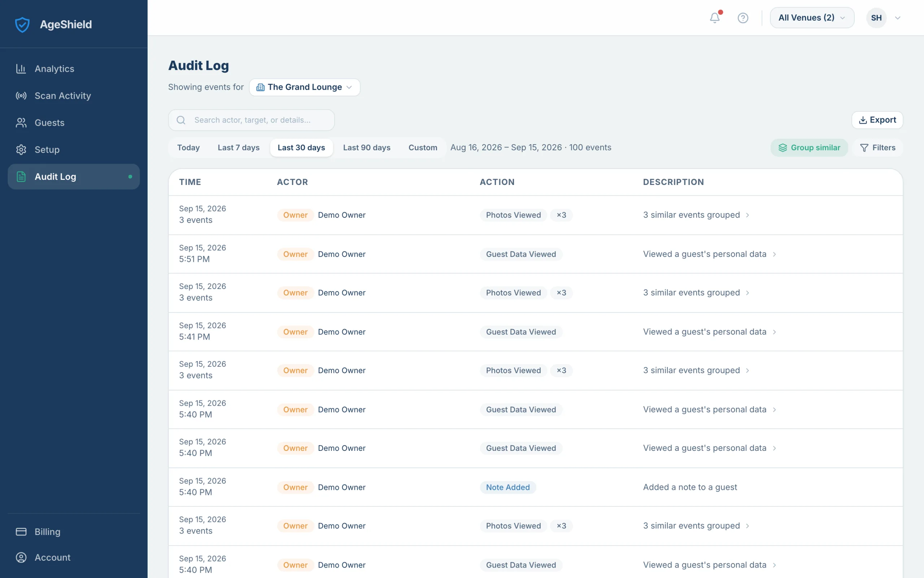Click the Note Added action badge

coord(508,487)
